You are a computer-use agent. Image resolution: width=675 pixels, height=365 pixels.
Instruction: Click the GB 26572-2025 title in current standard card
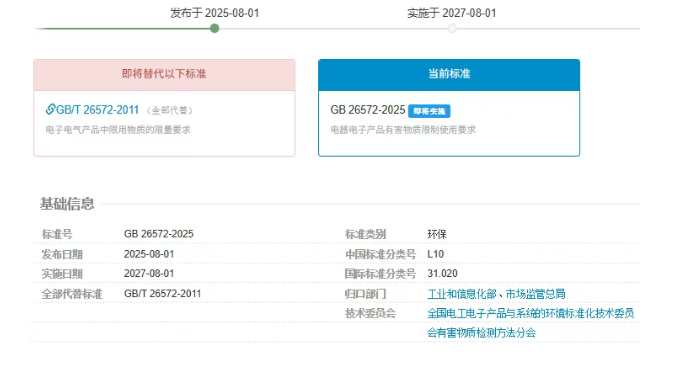[368, 110]
